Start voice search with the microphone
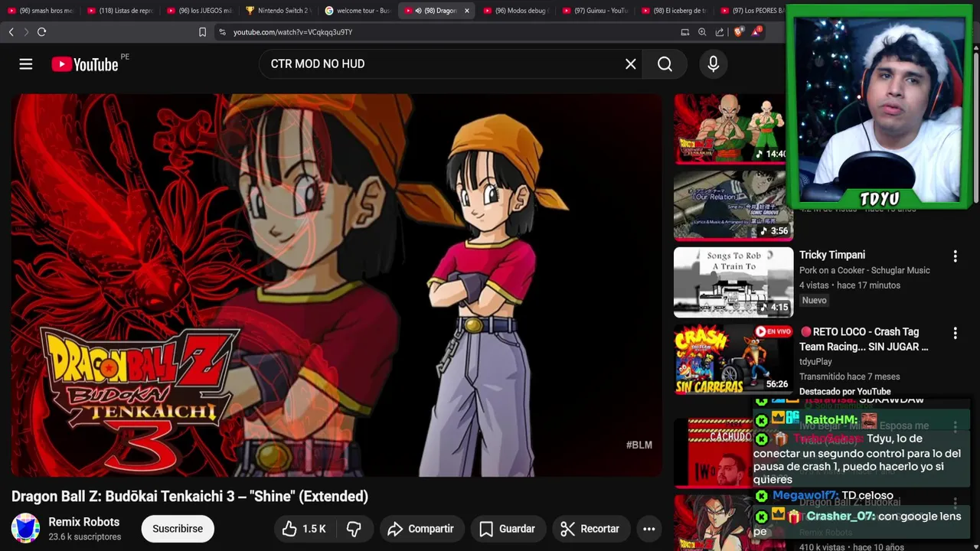 click(x=713, y=64)
